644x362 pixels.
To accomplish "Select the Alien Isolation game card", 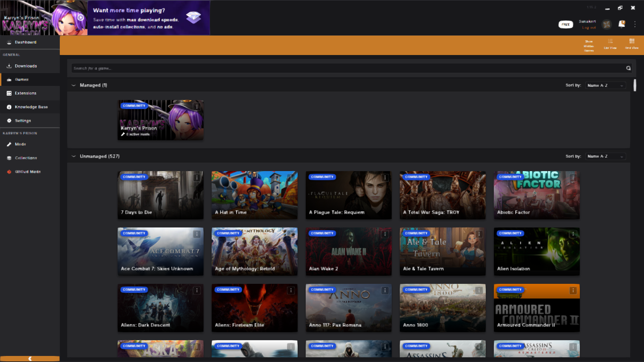I will click(x=537, y=252).
